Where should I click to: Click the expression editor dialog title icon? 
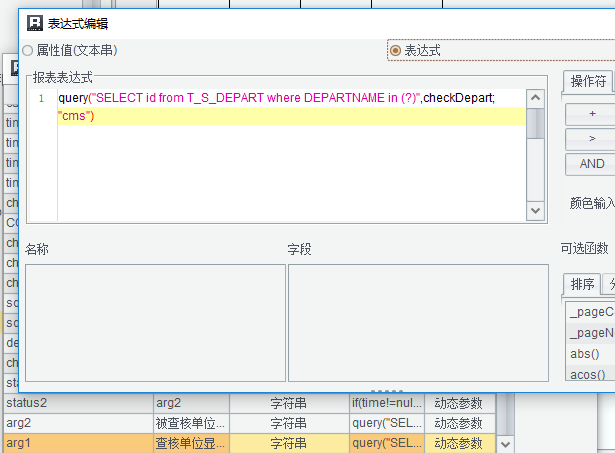click(x=35, y=23)
